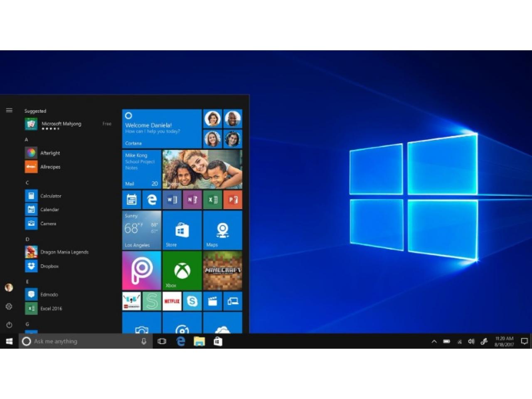
Task: Show hidden tray icons chevron
Action: tap(434, 342)
